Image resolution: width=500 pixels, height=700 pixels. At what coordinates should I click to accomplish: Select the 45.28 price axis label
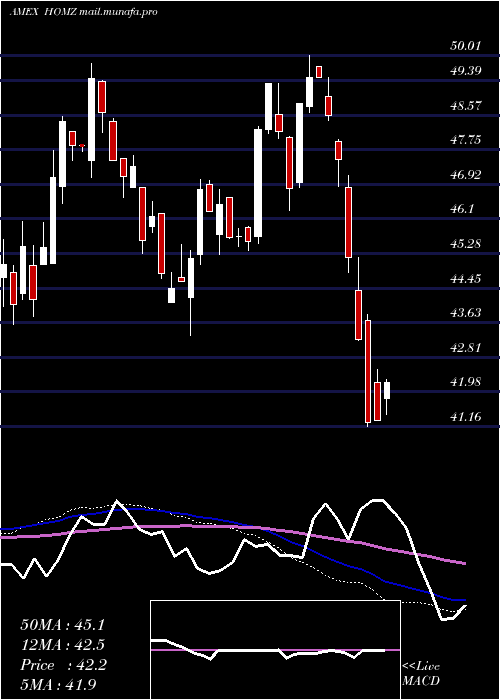466,244
